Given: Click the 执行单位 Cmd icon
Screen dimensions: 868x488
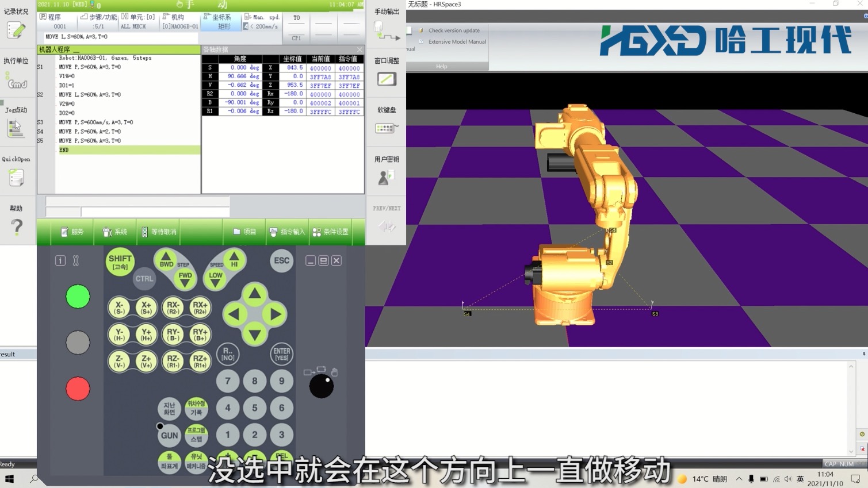Looking at the screenshot, I should pyautogui.click(x=16, y=80).
